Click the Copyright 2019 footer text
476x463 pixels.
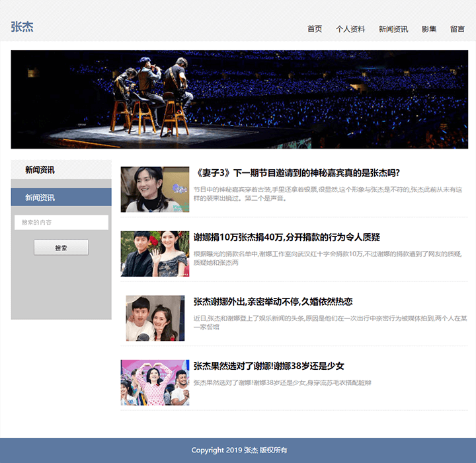pyautogui.click(x=239, y=450)
